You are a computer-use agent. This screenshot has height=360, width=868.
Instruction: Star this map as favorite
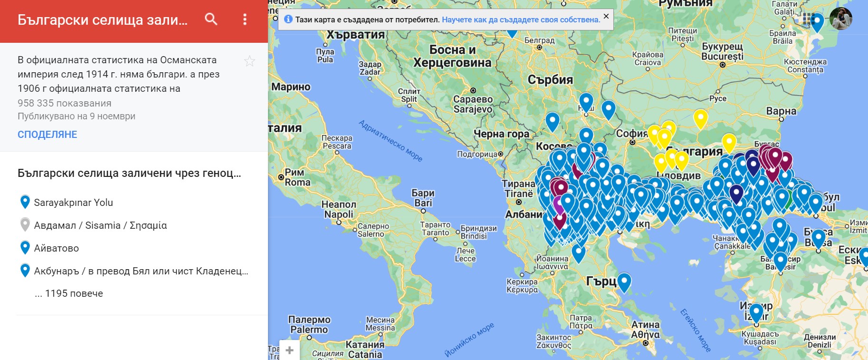(x=249, y=61)
